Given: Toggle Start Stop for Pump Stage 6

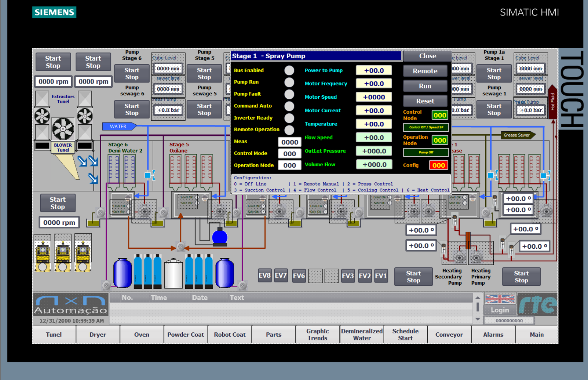Looking at the screenshot, I should pyautogui.click(x=132, y=73).
